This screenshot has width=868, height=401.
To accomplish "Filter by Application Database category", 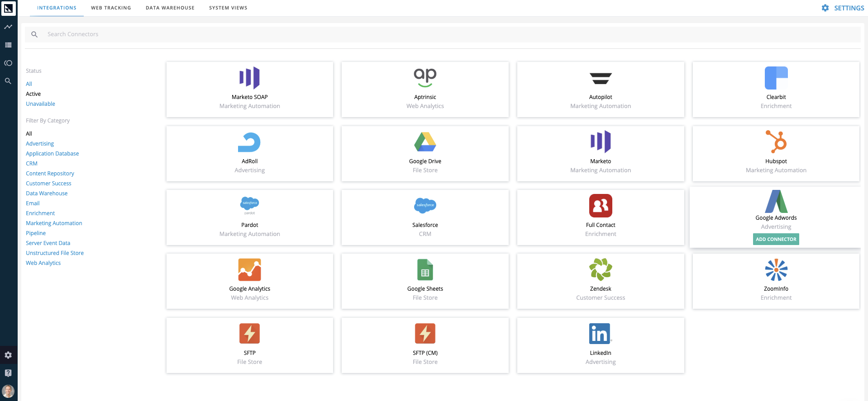I will pos(52,154).
